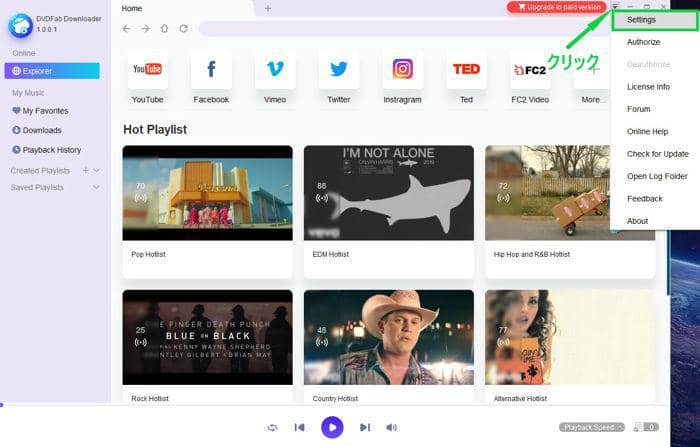Click the My Music section label
700x447 pixels.
(28, 93)
